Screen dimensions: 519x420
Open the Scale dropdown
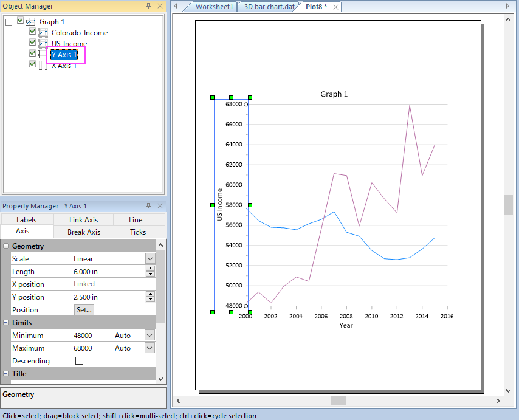pos(150,259)
